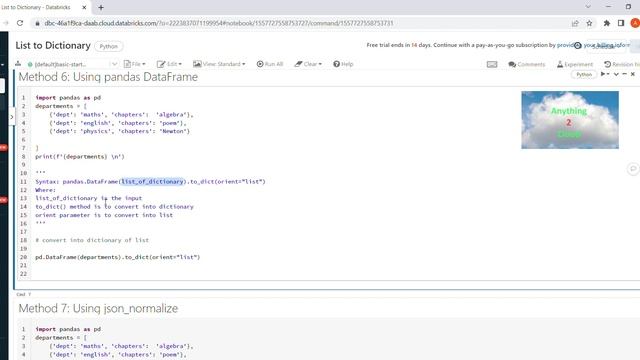The height and width of the screenshot is (360, 640).
Task: Open the File menu
Action: click(134, 64)
